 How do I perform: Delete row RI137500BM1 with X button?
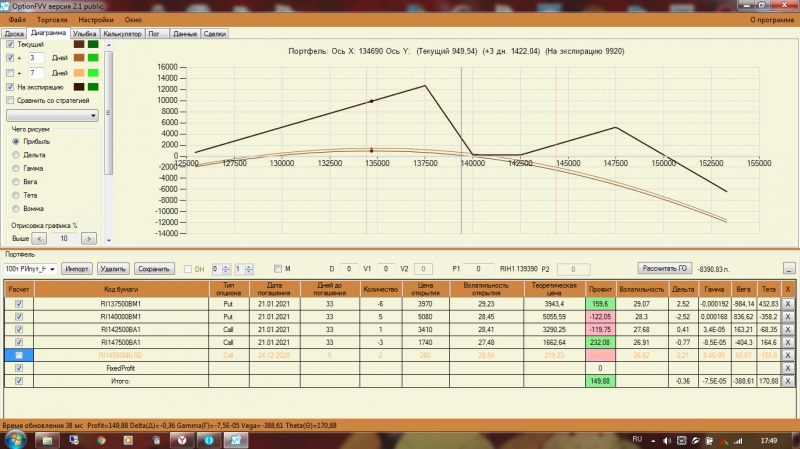(x=788, y=304)
